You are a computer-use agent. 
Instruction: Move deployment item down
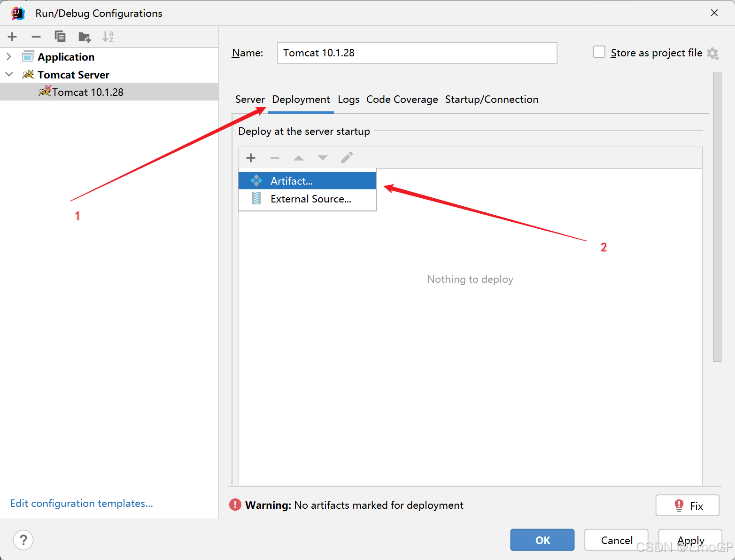pyautogui.click(x=323, y=158)
